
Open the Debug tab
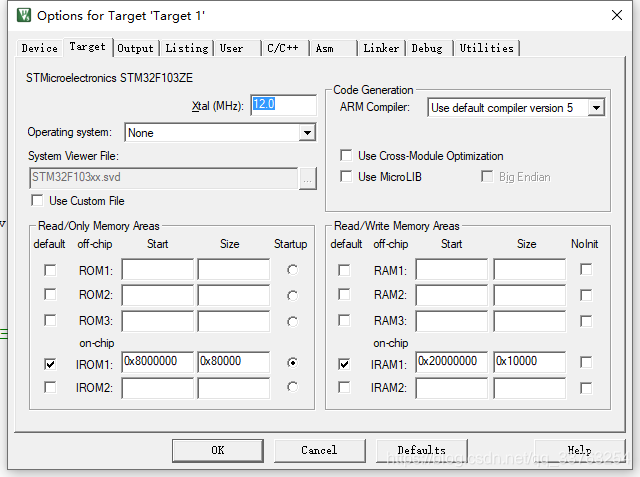[429, 48]
